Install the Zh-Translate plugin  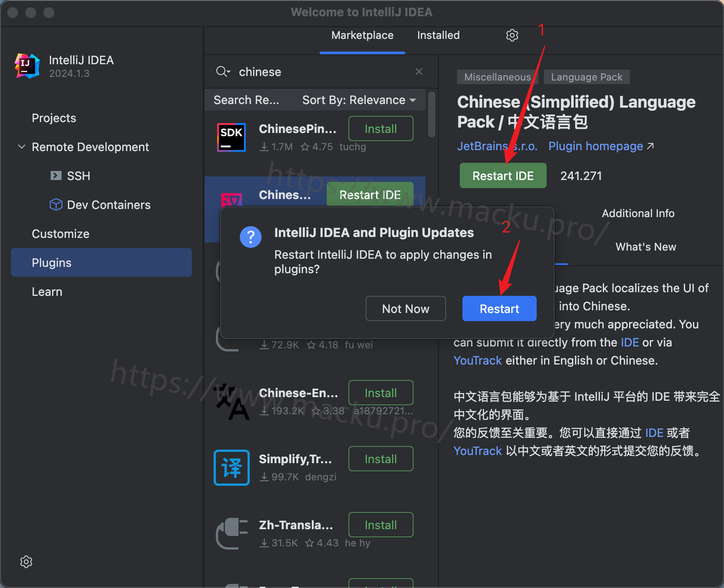[x=381, y=525]
